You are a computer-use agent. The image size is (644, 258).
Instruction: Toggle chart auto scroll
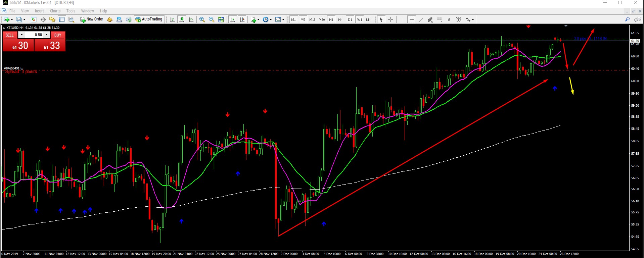click(233, 19)
